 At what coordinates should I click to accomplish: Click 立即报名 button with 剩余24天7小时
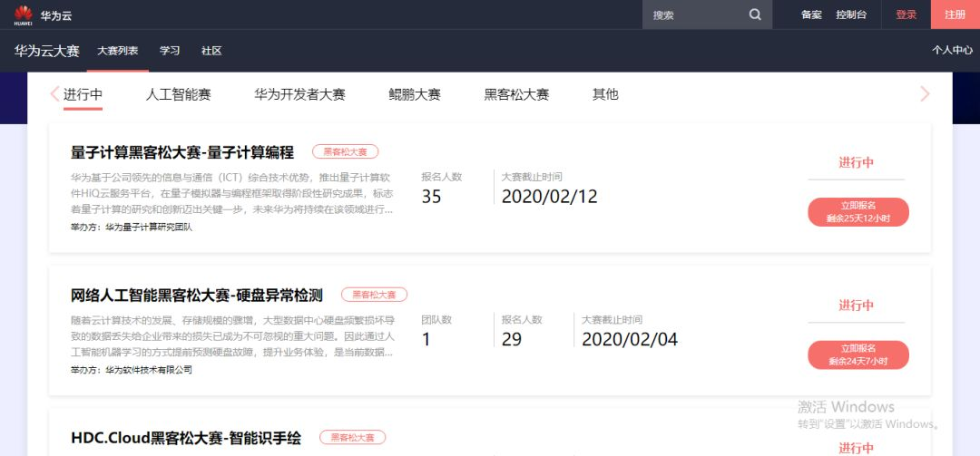coord(858,354)
